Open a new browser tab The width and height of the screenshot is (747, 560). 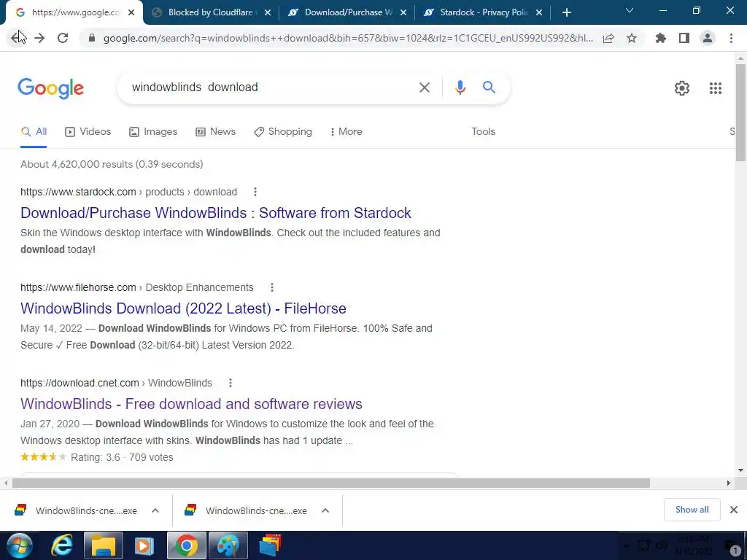pos(566,12)
